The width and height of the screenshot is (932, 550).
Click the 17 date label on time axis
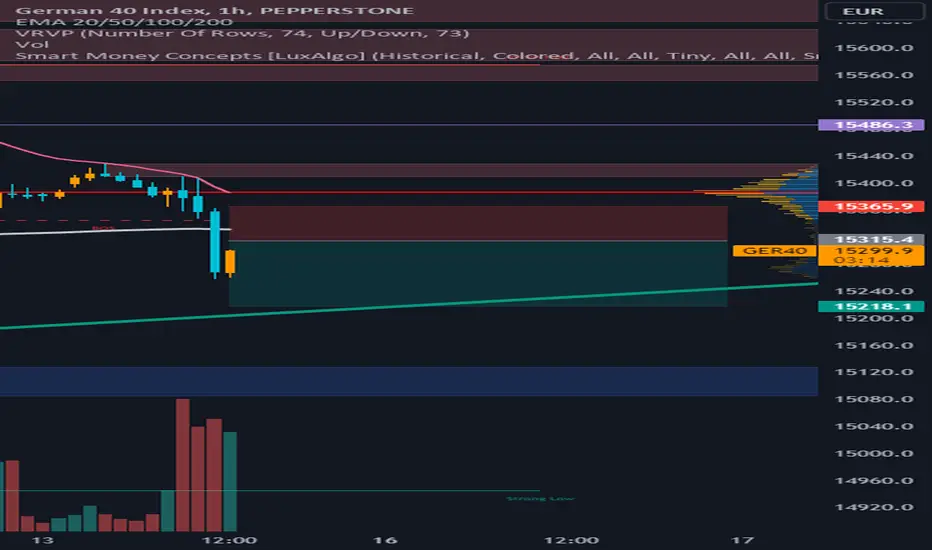point(742,540)
